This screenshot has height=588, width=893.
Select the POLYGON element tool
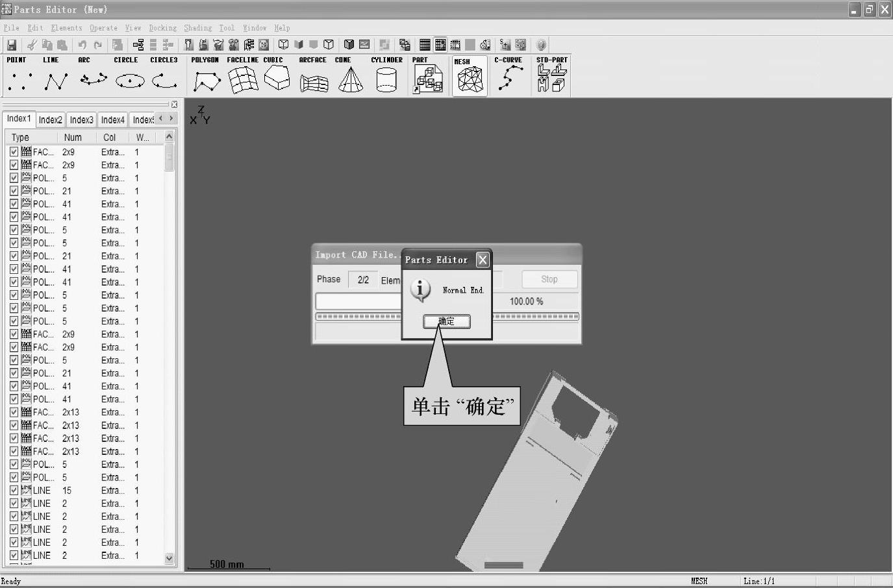point(206,75)
